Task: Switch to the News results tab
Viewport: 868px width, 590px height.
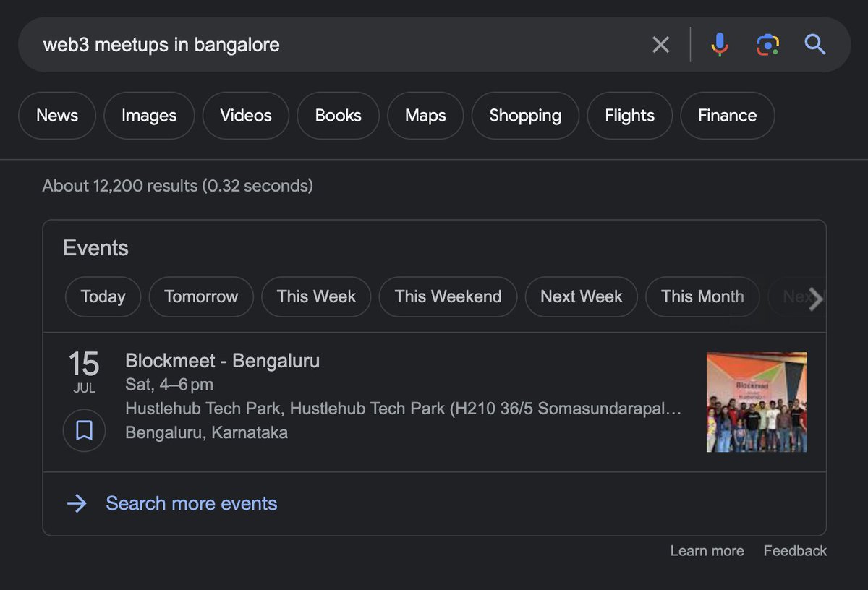Action: pyautogui.click(x=57, y=115)
